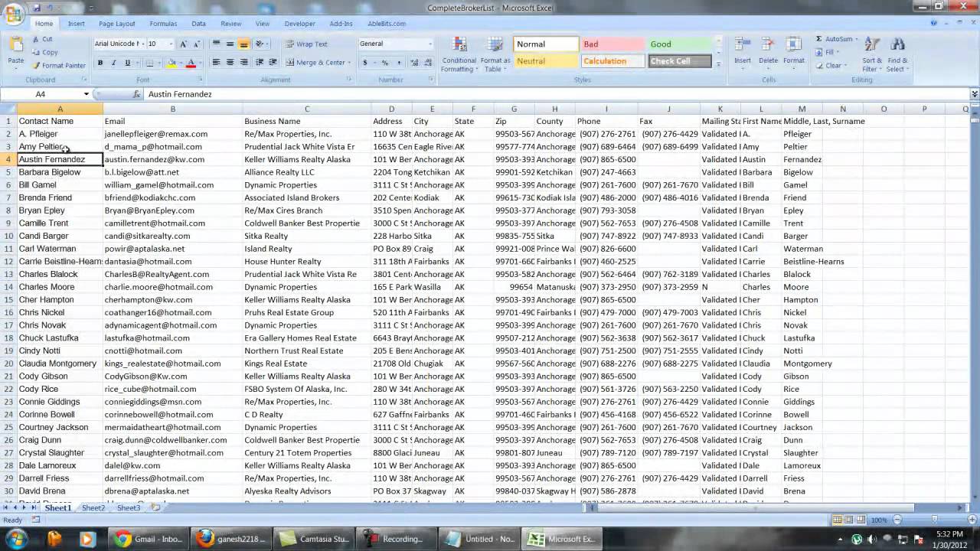
Task: Expand the cell styles gallery
Action: click(718, 65)
